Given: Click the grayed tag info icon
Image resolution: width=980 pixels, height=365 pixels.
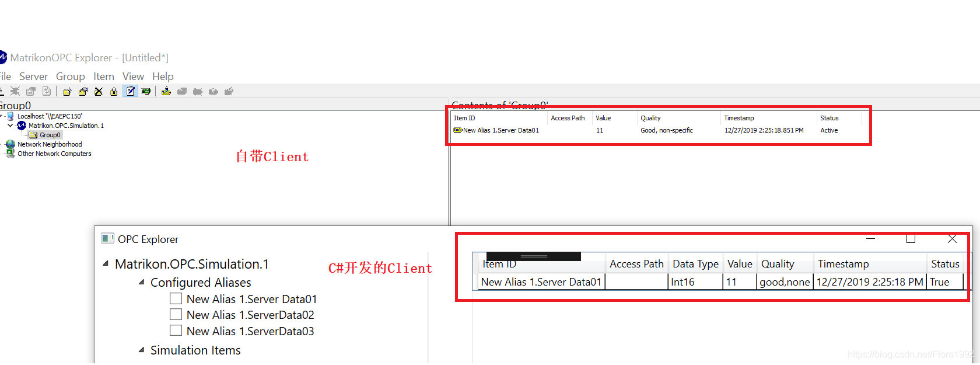Looking at the screenshot, I should point(213,91).
